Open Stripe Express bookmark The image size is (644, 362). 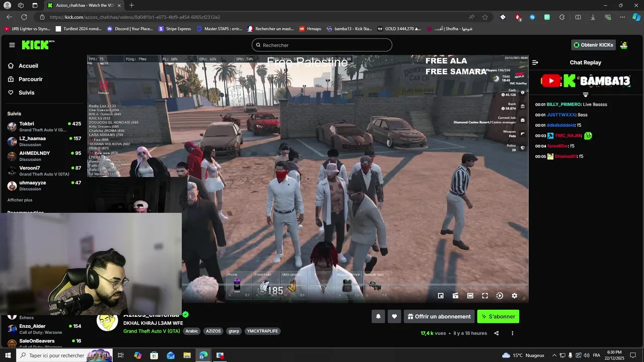coord(175,29)
